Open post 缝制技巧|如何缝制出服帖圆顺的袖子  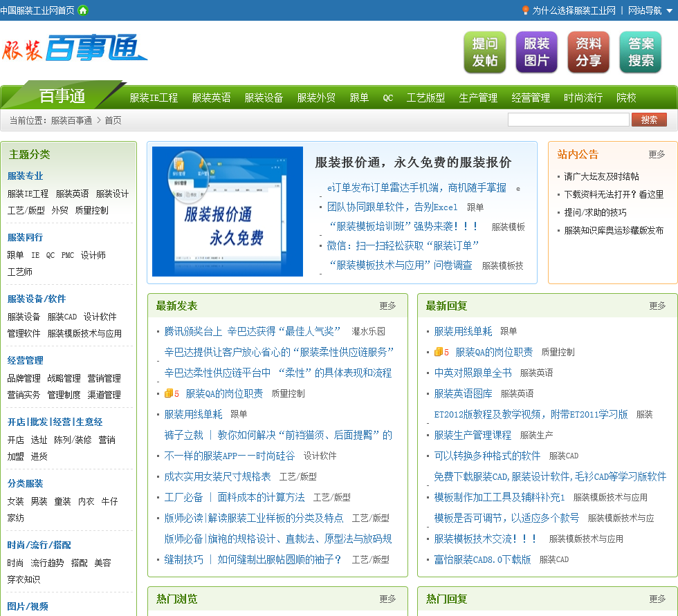click(x=253, y=559)
